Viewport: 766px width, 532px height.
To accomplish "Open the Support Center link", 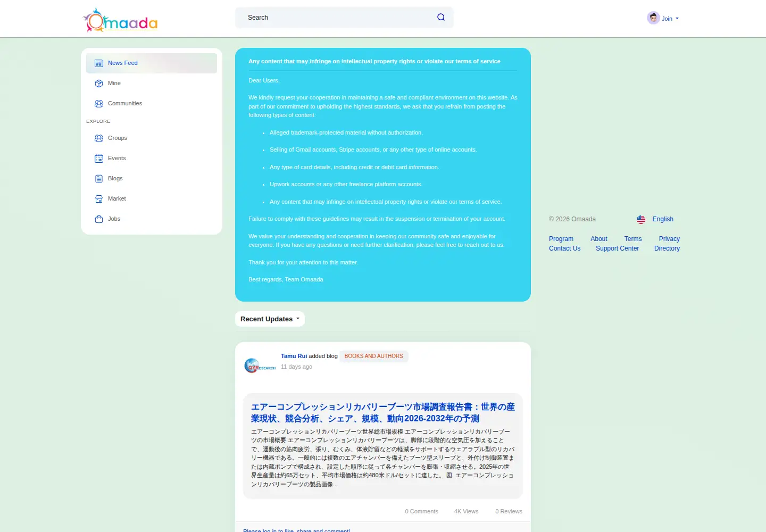I will 618,248.
